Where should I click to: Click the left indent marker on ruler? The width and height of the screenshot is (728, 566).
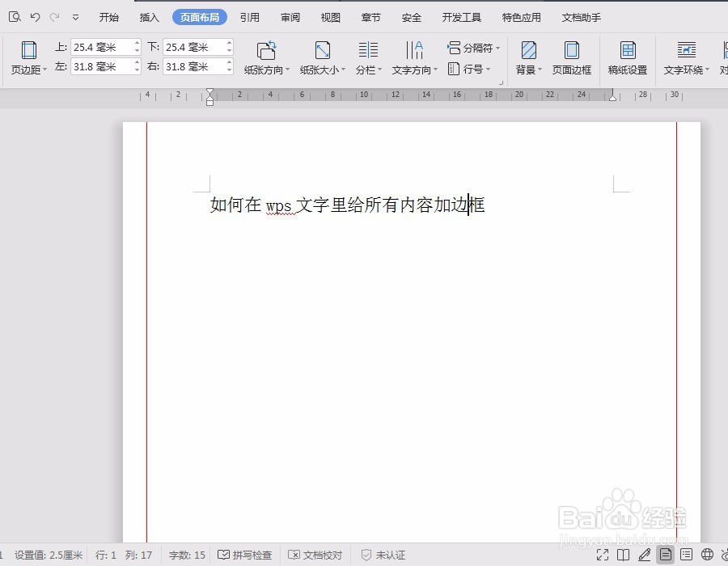(x=210, y=97)
